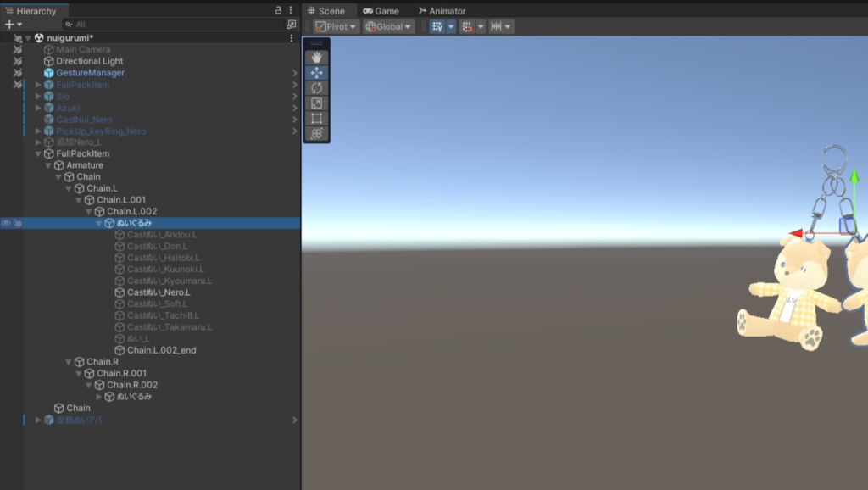Toggle picking for Main Camera row
868x490 pixels.
(x=18, y=50)
